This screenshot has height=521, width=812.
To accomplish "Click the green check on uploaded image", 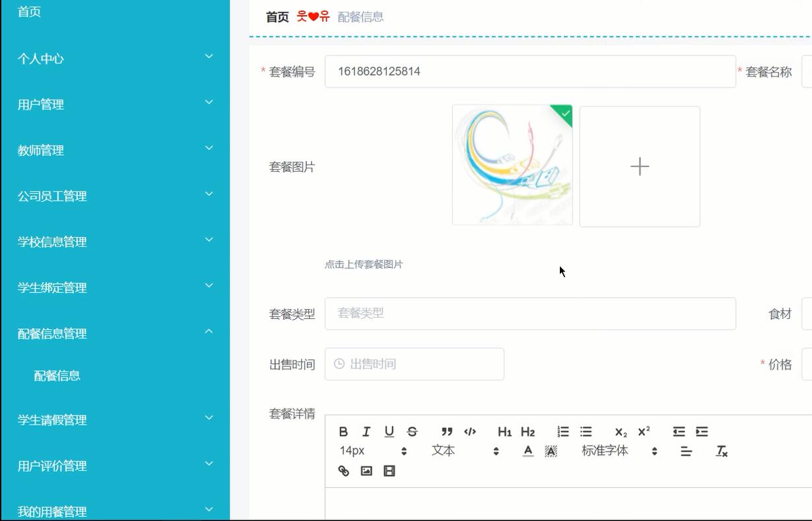I will pyautogui.click(x=564, y=114).
